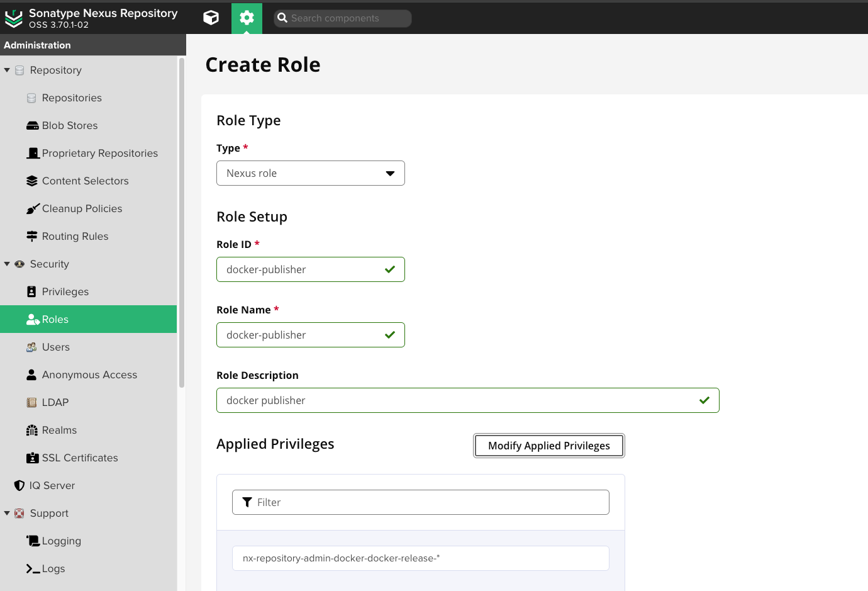Open the Browse cube icon in header
This screenshot has height=591, width=868.
211,18
